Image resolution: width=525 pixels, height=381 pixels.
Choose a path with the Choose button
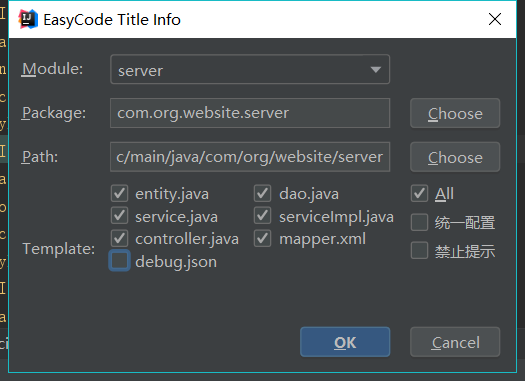[x=455, y=157]
